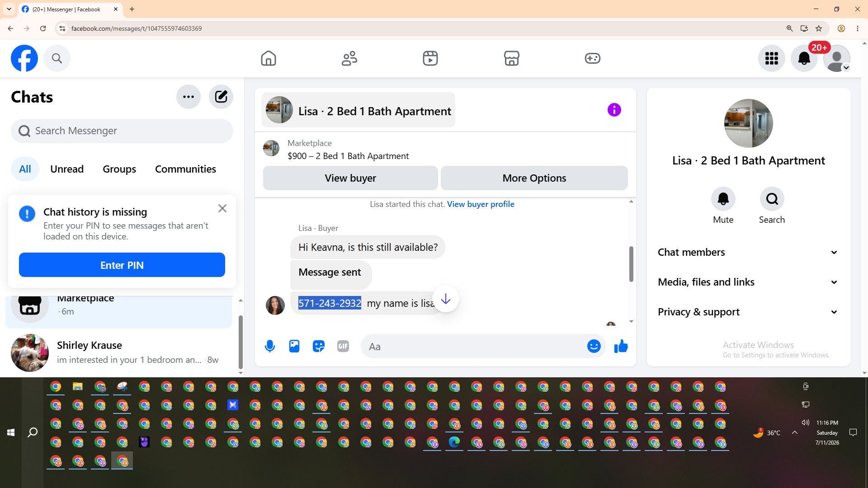Image resolution: width=868 pixels, height=488 pixels.
Task: Expand Privacy & support section
Action: coord(749,312)
